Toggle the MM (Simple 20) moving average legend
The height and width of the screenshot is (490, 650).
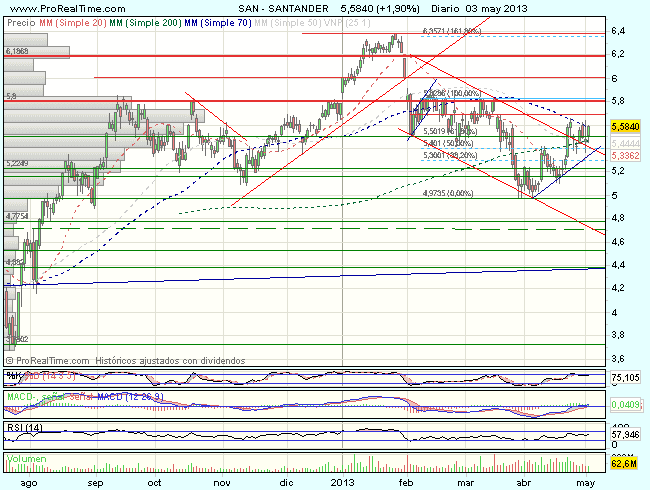(67, 20)
